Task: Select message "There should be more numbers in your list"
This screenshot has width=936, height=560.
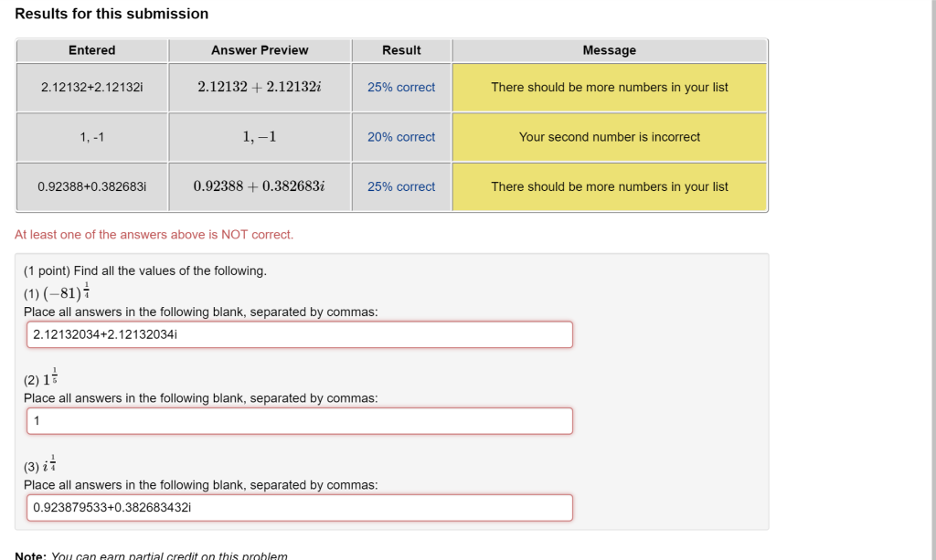Action: pyautogui.click(x=609, y=87)
